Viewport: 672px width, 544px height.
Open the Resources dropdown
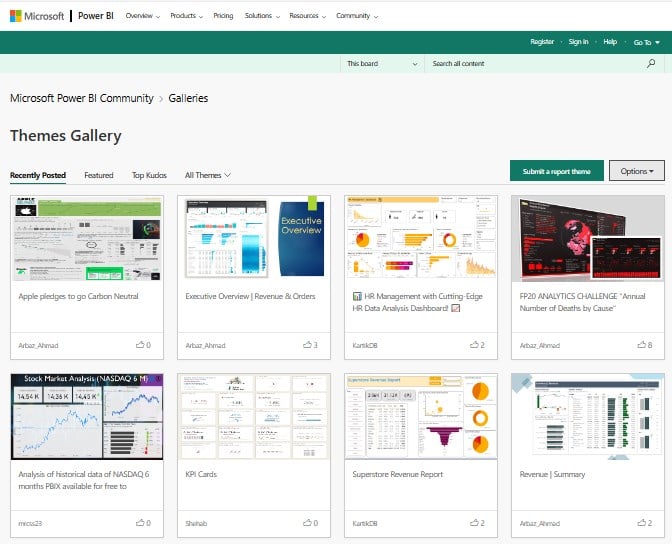tap(307, 16)
